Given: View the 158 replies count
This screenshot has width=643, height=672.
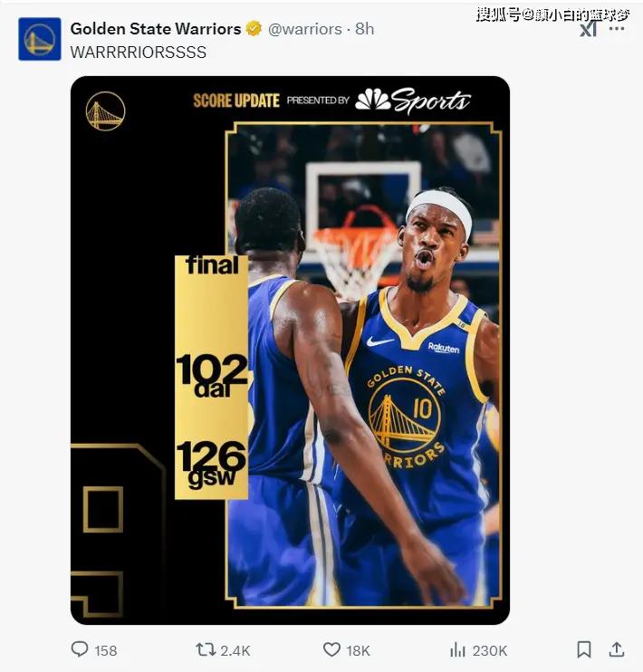Looking at the screenshot, I should pos(105,650).
